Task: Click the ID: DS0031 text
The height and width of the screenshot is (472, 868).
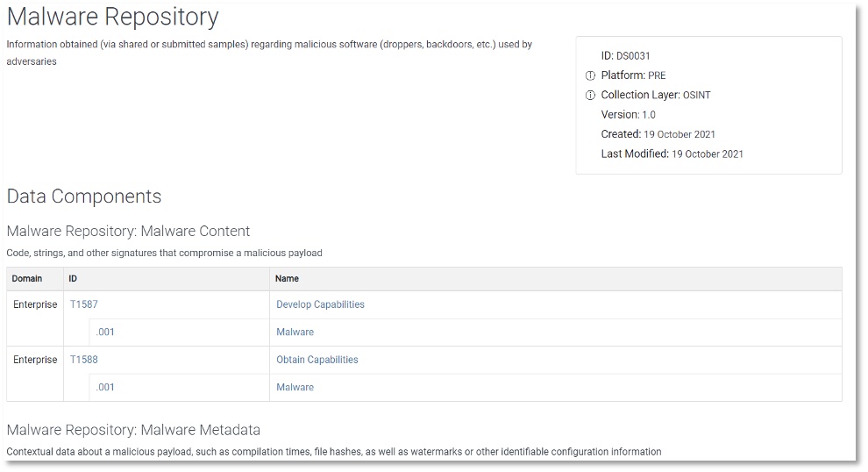Action: (625, 56)
